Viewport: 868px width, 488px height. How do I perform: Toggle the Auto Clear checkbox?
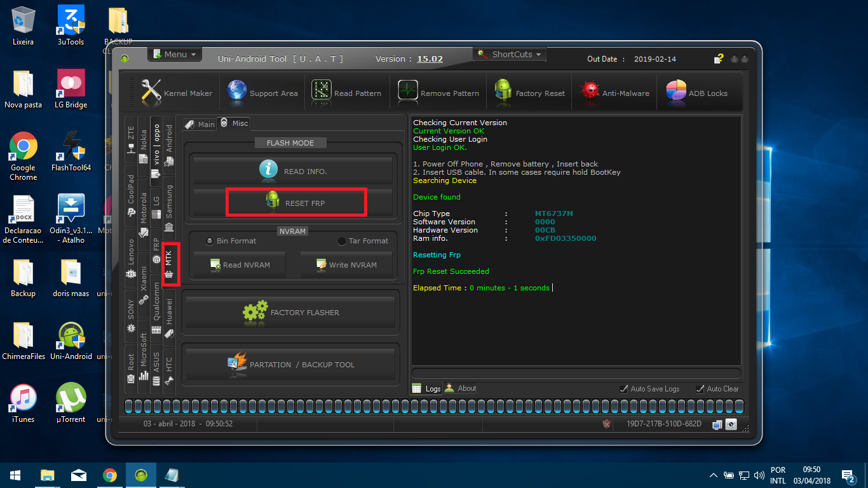717,389
